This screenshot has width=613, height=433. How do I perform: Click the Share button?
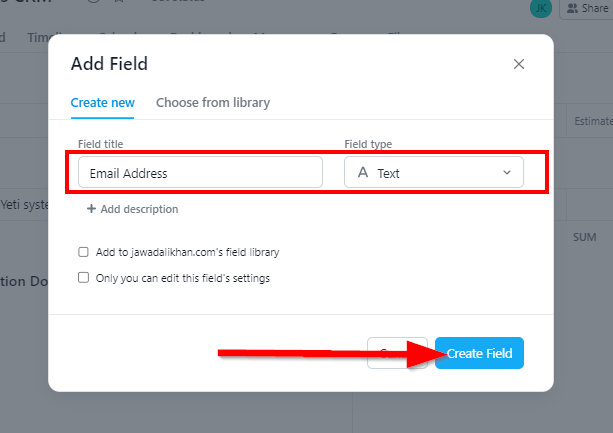(x=586, y=8)
